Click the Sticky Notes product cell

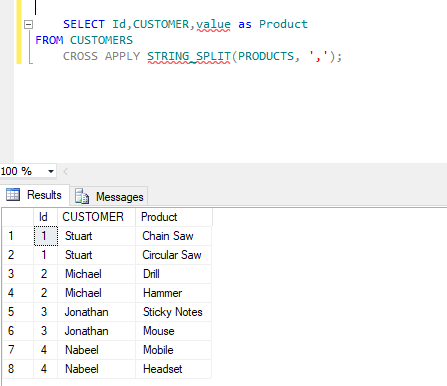pyautogui.click(x=173, y=312)
